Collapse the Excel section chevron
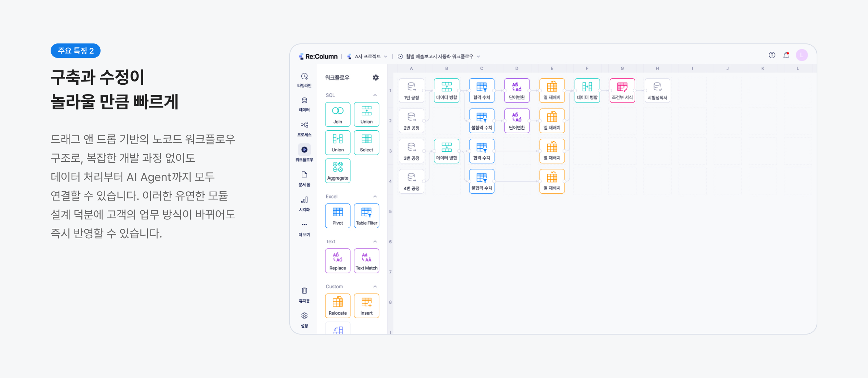This screenshot has height=378, width=868. (x=375, y=197)
